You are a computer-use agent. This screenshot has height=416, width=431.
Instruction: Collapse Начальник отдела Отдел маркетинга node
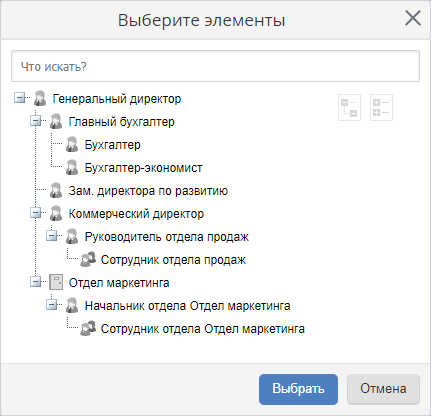[51, 305]
